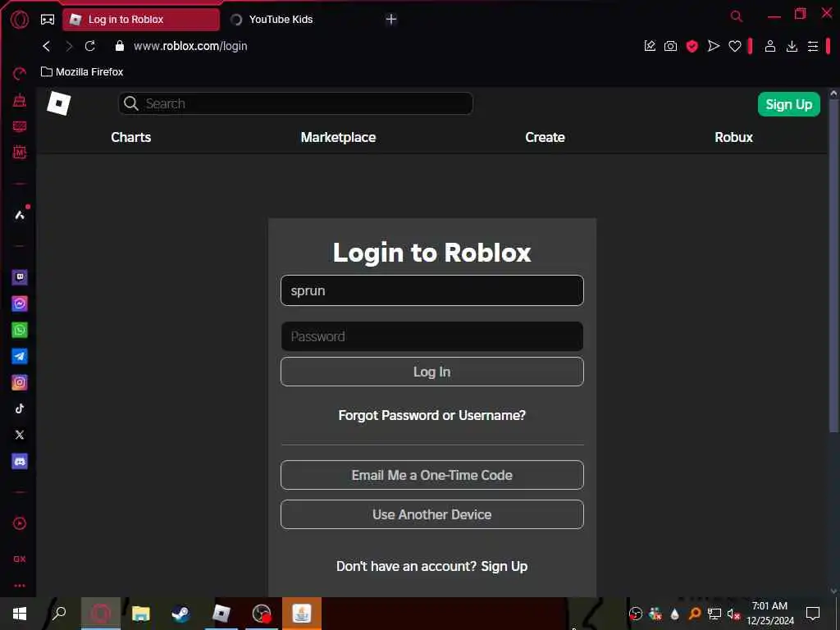This screenshot has height=630, width=840.
Task: Open Messenger in the sidebar
Action: (20, 304)
